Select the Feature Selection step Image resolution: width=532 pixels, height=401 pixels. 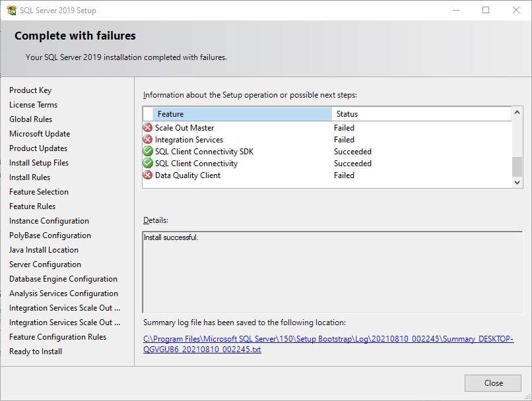(x=39, y=192)
